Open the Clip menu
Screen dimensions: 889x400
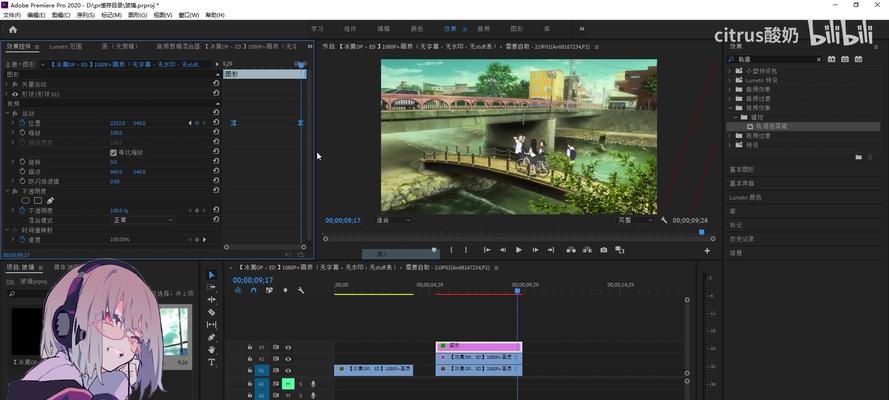61,15
